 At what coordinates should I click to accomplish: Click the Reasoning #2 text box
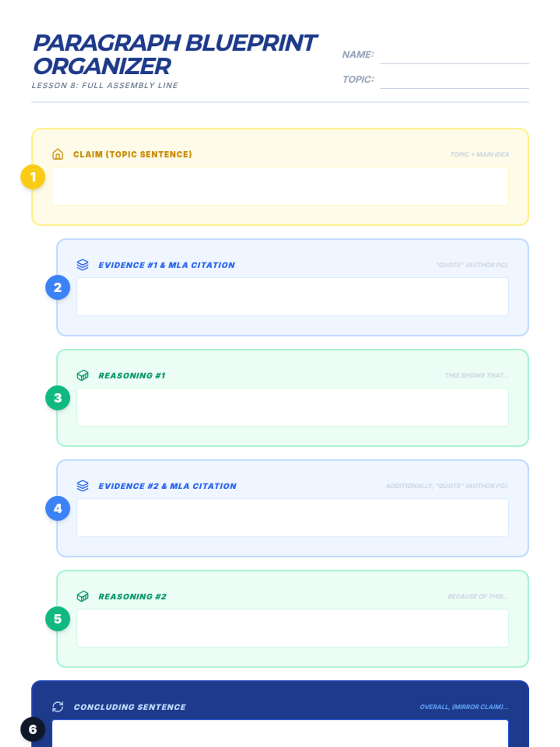(x=293, y=628)
